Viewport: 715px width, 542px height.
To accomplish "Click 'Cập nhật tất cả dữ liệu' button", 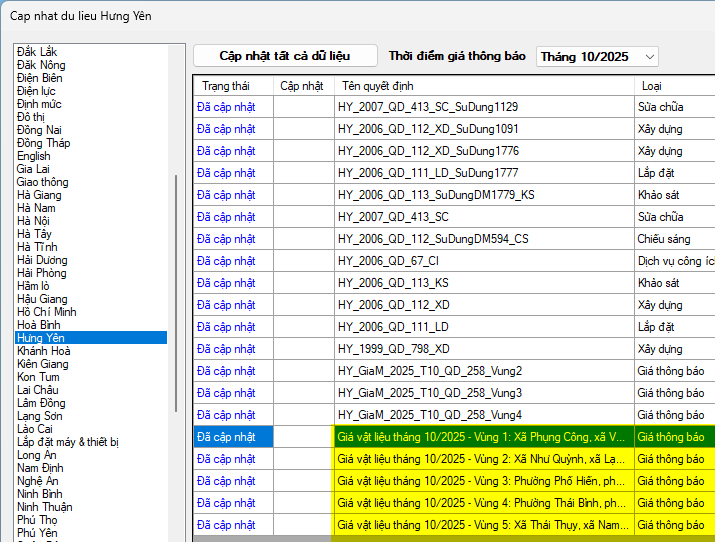I will (x=285, y=56).
